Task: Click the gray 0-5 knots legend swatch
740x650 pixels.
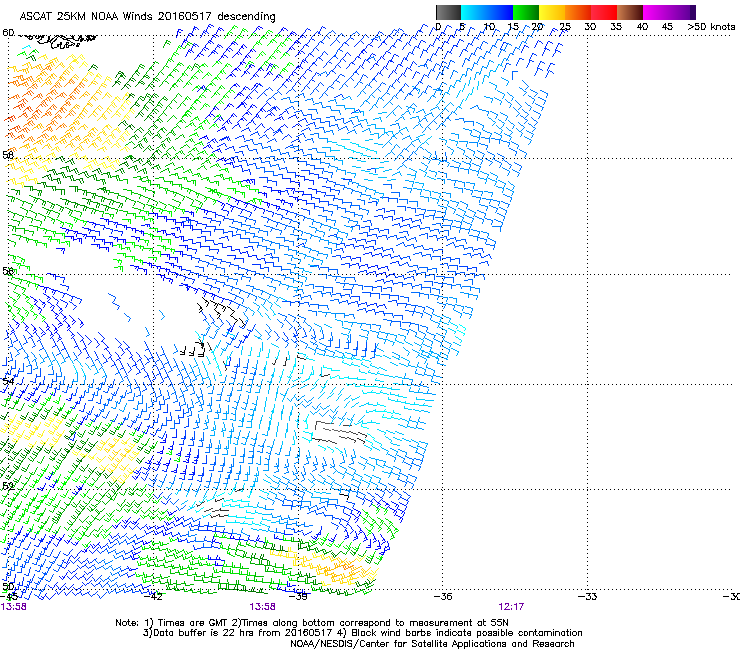Action: [448, 12]
